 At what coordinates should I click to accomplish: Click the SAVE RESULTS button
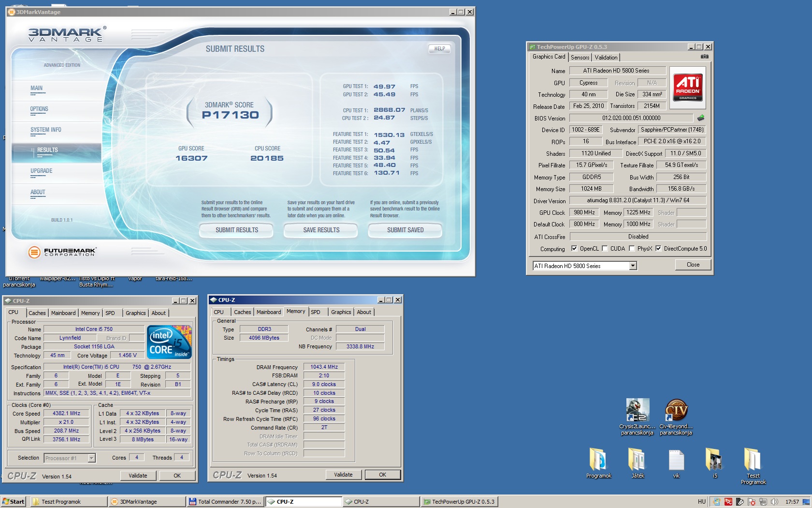tap(321, 230)
